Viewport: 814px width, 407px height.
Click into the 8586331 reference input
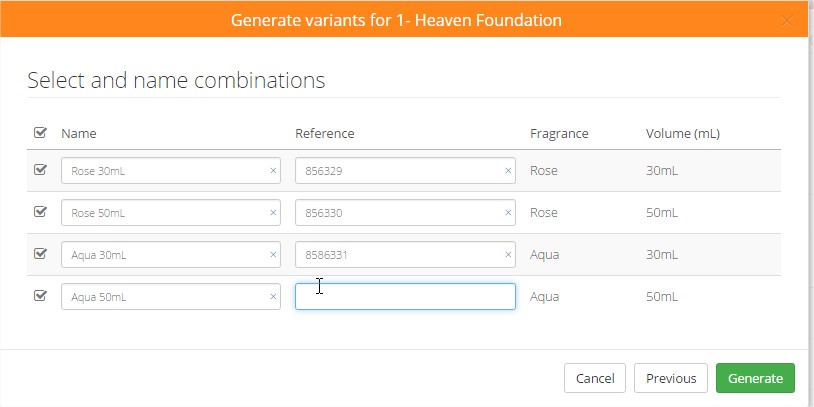pos(400,255)
